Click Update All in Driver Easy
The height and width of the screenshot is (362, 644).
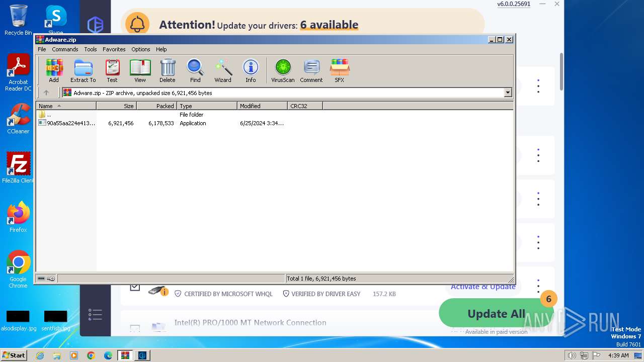pos(496,313)
